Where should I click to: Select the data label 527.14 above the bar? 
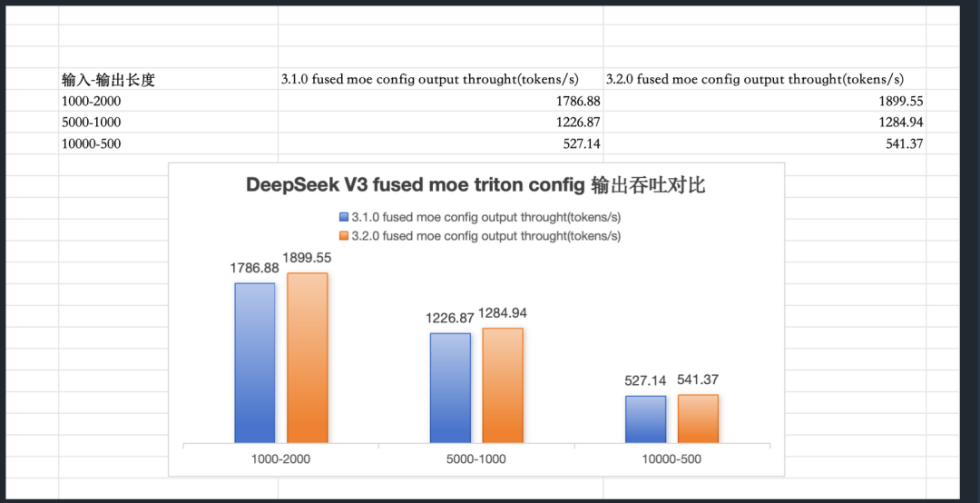(646, 380)
